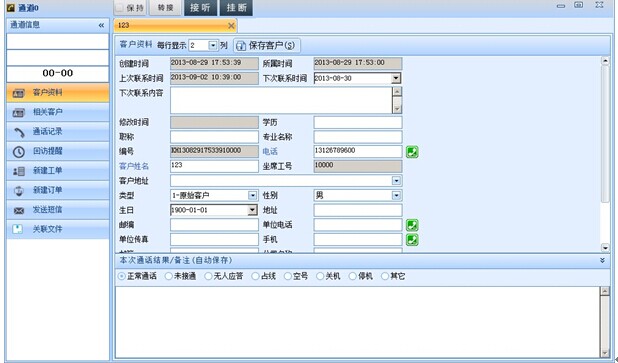Click the 接听 answer button
This screenshot has height=363, width=618.
pos(200,7)
